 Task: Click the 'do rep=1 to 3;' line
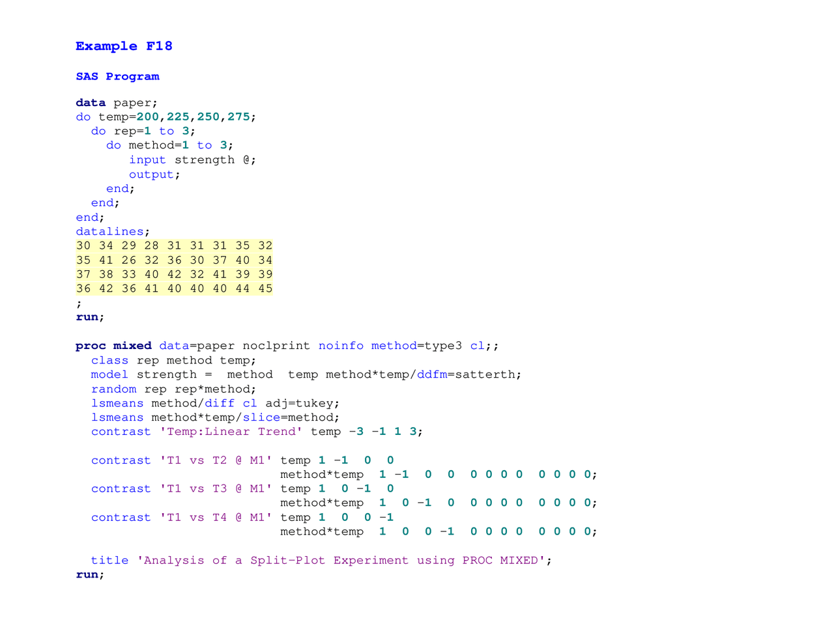(x=143, y=132)
